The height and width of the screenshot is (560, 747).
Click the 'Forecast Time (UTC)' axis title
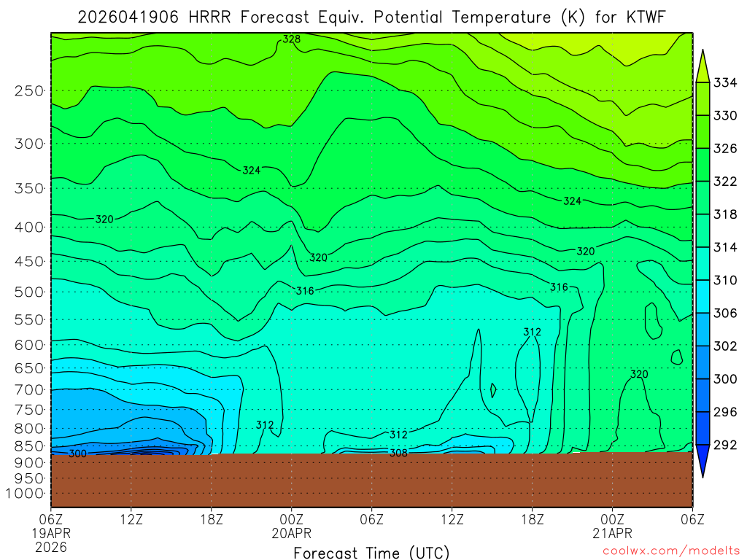371,553
